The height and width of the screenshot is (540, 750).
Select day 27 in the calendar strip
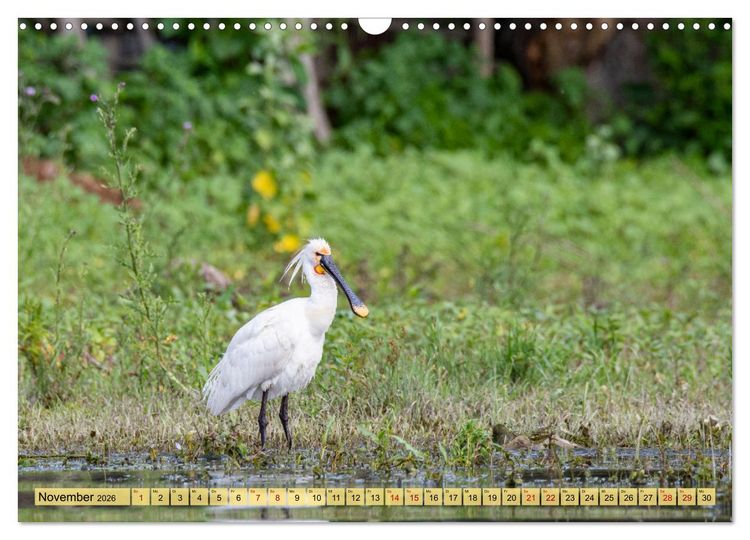point(648,497)
